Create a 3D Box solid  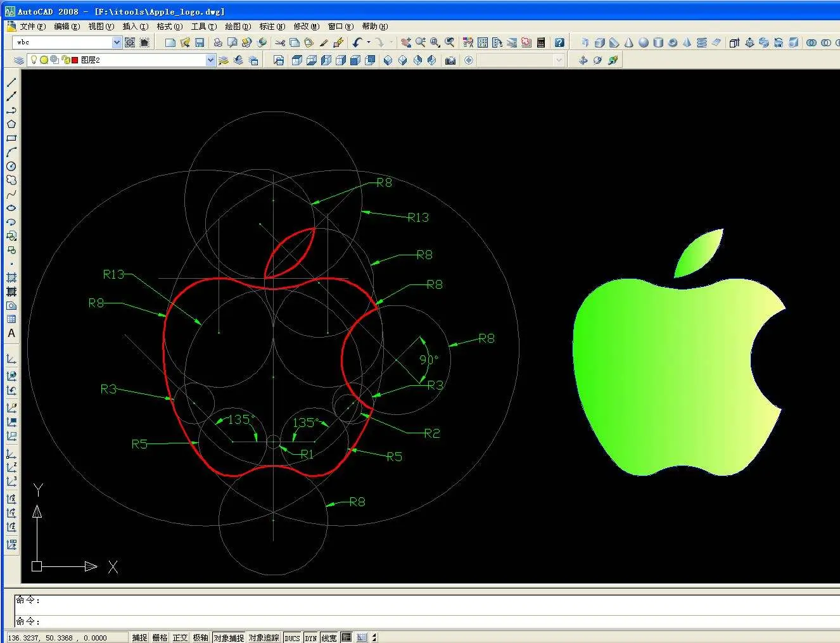coord(599,42)
